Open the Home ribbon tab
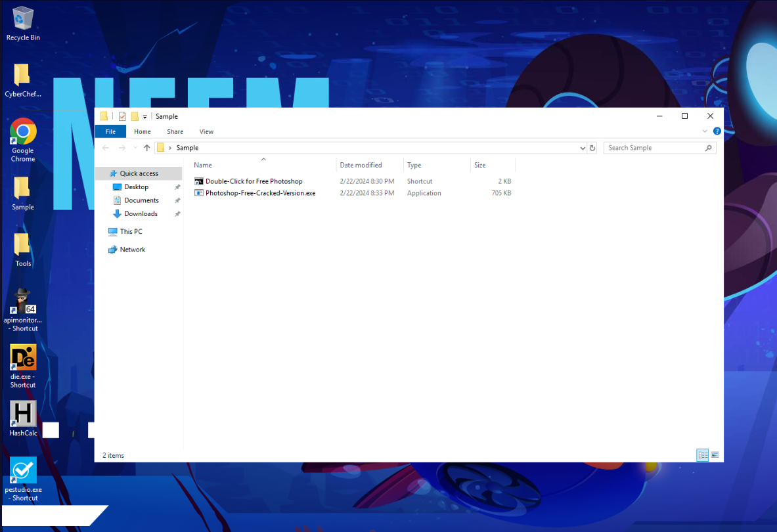The width and height of the screenshot is (777, 532). tap(143, 132)
